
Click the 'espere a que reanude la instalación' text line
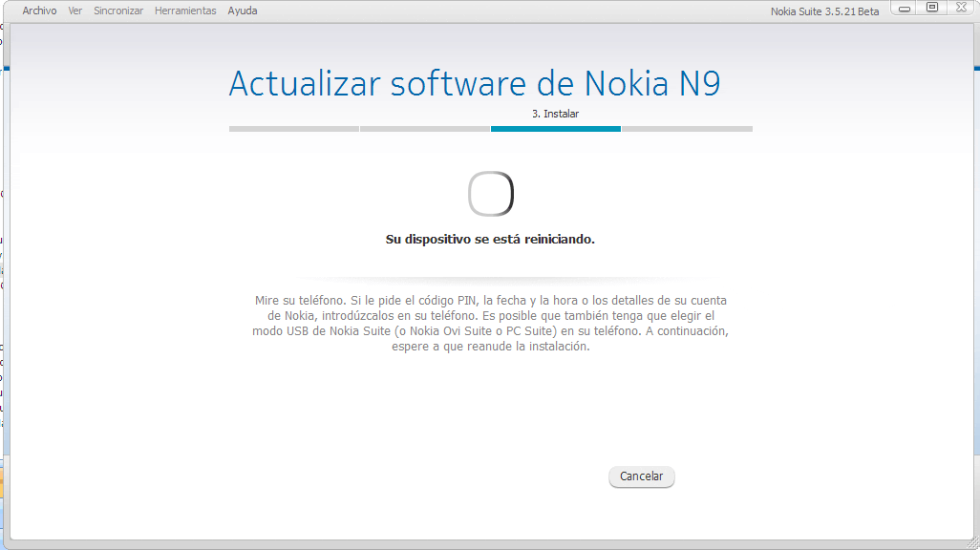[490, 347]
